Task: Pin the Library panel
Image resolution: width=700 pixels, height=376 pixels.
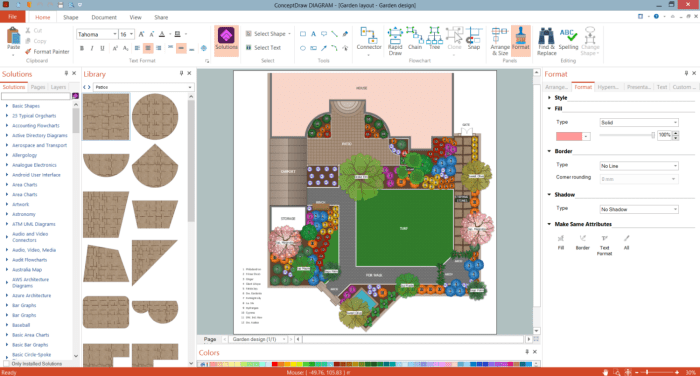Action: (181, 73)
